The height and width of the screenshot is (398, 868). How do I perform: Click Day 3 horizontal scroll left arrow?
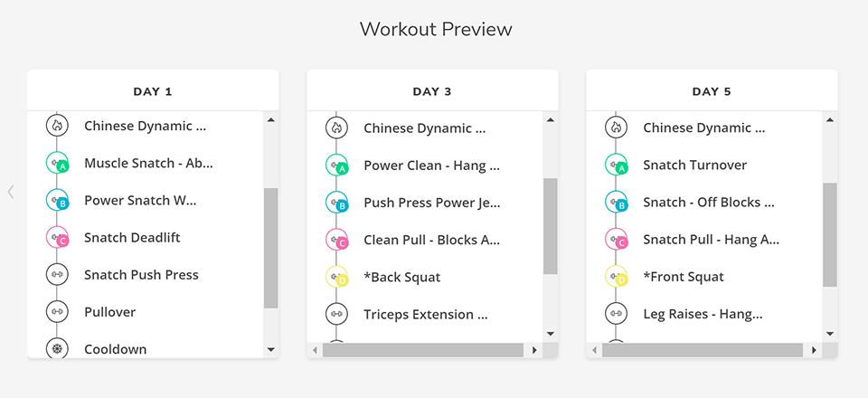pyautogui.click(x=315, y=350)
